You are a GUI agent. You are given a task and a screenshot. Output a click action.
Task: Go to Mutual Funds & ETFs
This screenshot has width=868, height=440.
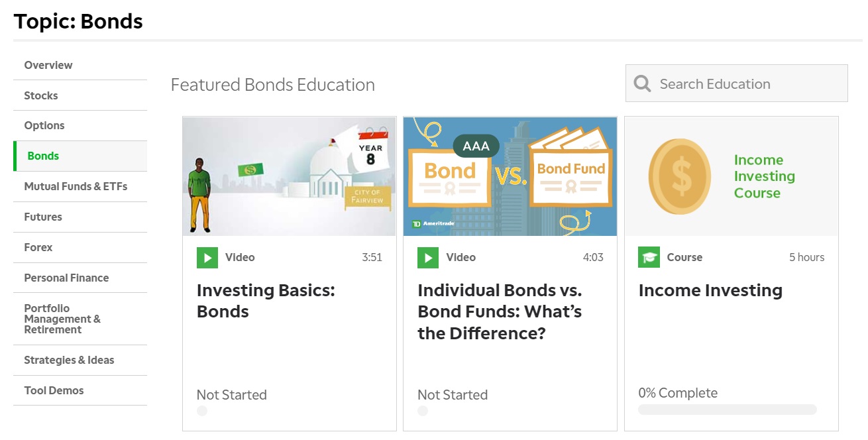click(76, 186)
